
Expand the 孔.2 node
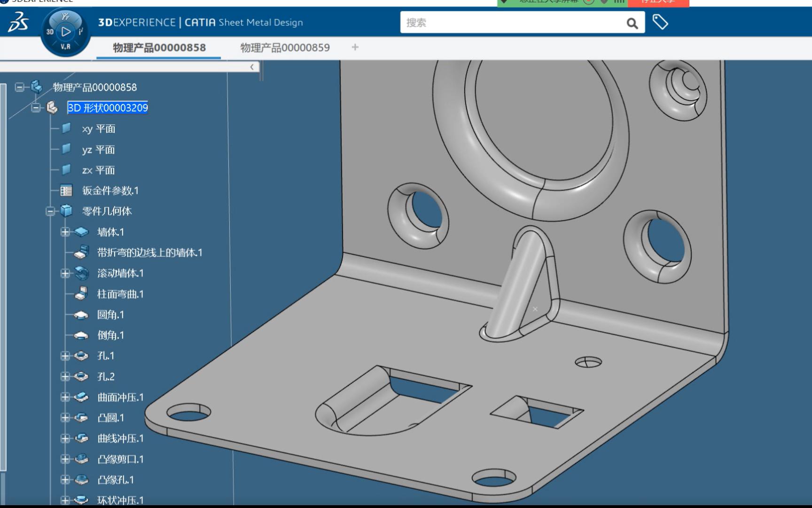(65, 377)
